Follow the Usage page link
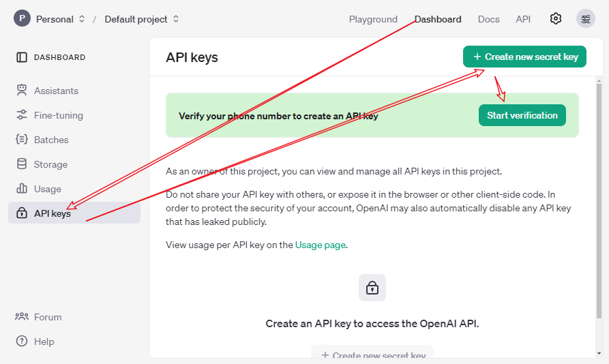609x364 pixels. click(320, 245)
